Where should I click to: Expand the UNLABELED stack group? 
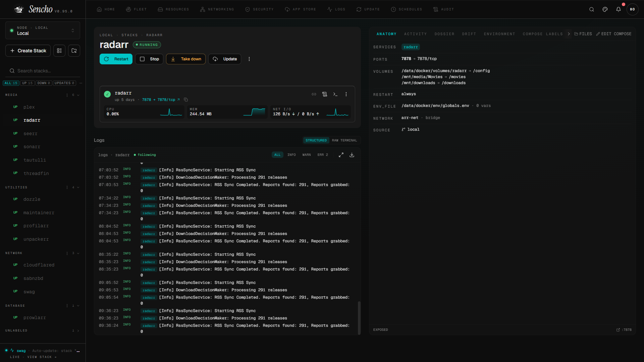78,330
